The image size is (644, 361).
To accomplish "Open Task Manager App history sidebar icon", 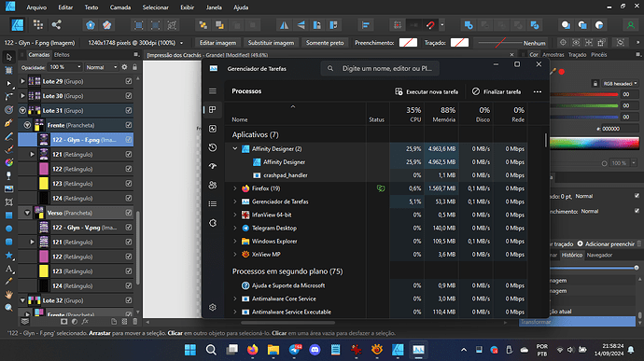I will click(x=213, y=147).
